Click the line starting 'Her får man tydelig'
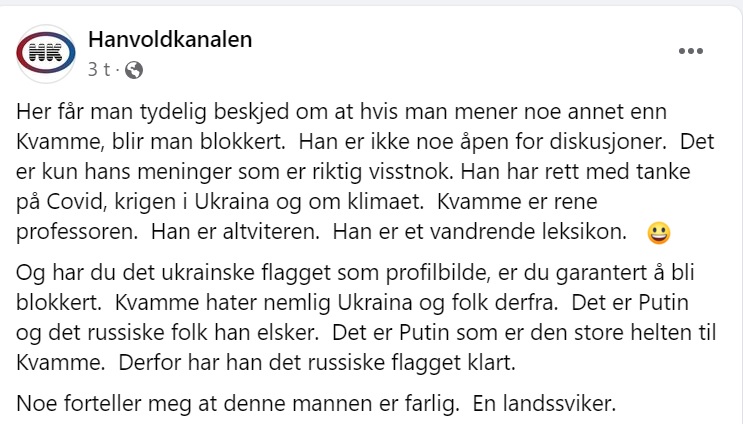The height and width of the screenshot is (424, 743). coord(341,112)
